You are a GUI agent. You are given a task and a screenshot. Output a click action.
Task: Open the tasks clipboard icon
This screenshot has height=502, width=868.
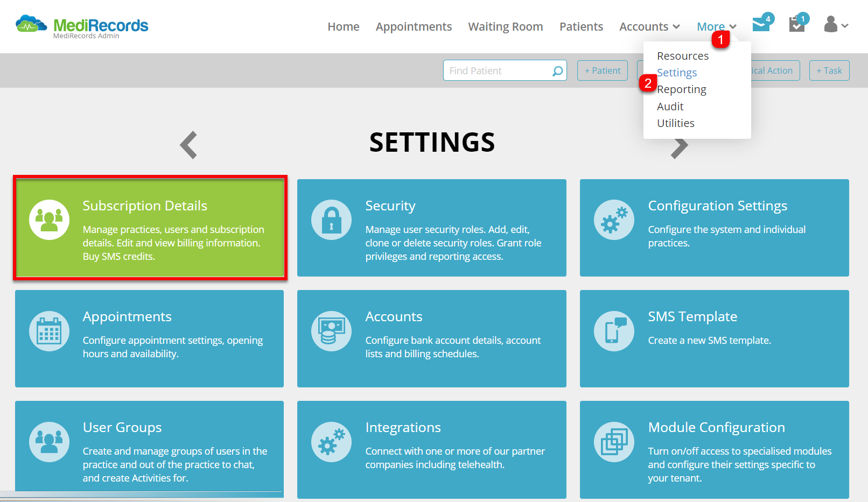(x=797, y=24)
